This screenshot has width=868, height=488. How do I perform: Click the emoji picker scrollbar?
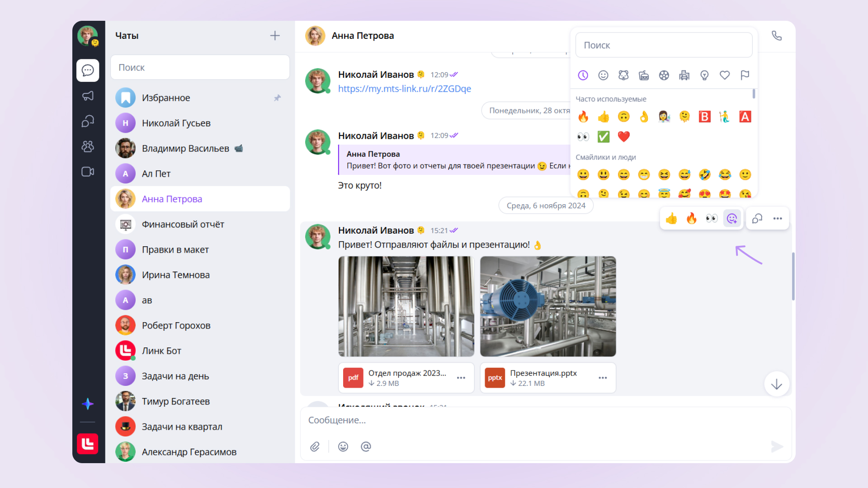tap(754, 94)
